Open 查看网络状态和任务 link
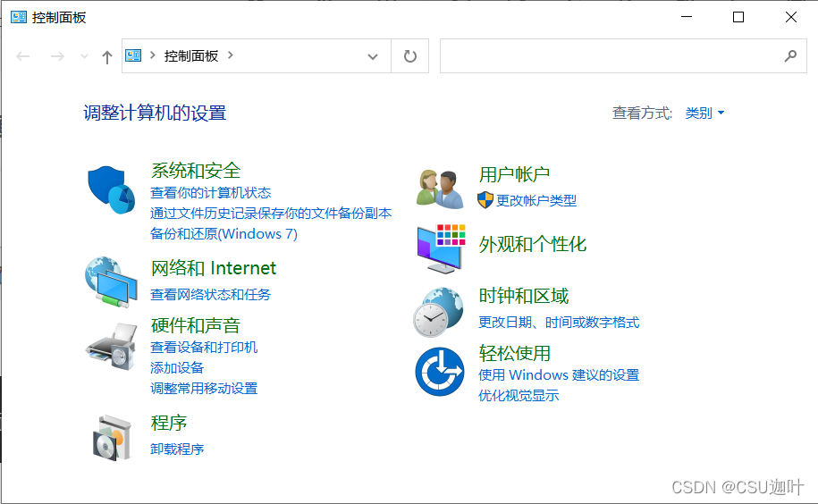The image size is (818, 504). (x=211, y=295)
